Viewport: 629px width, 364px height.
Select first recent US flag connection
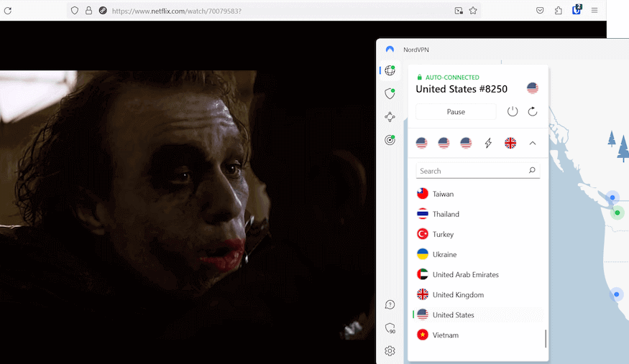coord(421,143)
